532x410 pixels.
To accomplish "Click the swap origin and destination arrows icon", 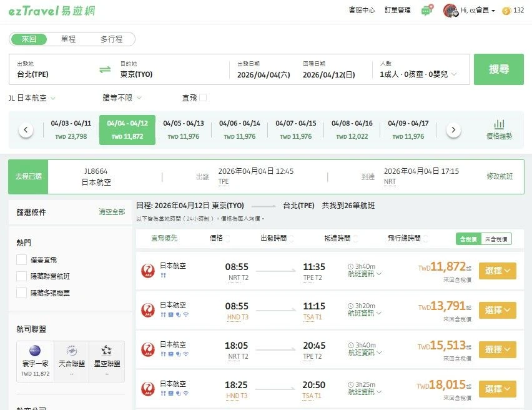I will click(105, 69).
